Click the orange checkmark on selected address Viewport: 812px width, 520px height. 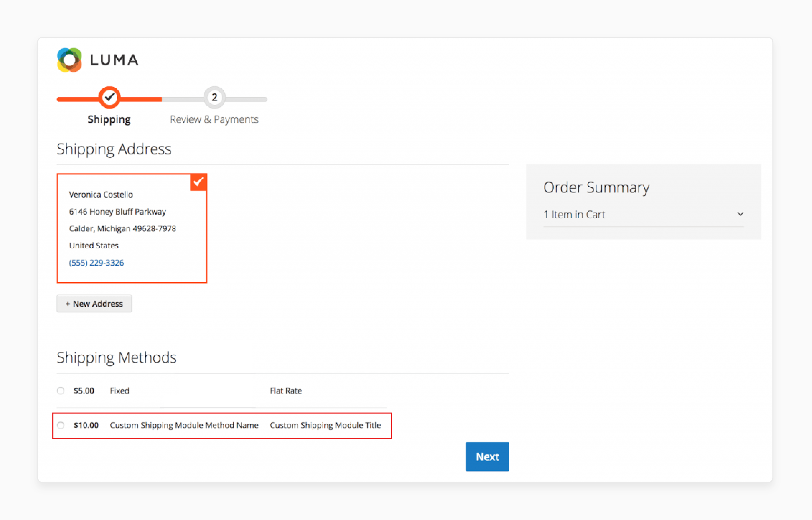click(x=198, y=182)
